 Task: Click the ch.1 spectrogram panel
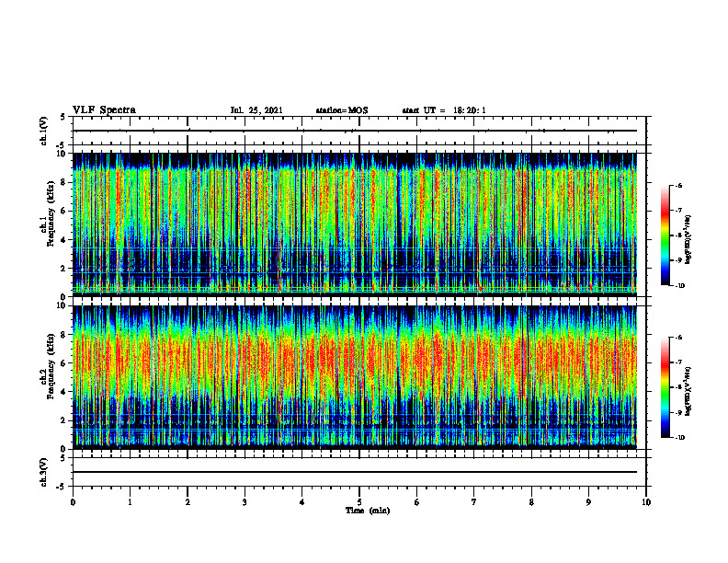click(x=355, y=224)
